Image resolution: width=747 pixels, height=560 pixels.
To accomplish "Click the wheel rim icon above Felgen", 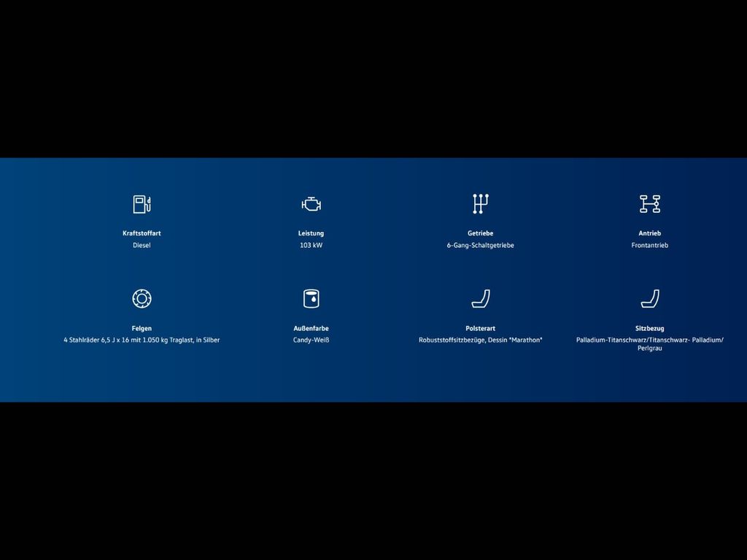I will pos(142,298).
